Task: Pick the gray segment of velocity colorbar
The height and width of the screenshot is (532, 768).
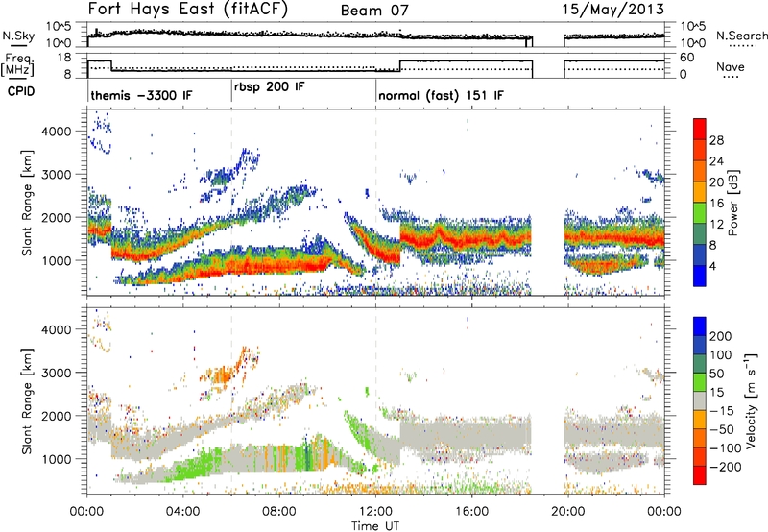Action: coord(700,401)
